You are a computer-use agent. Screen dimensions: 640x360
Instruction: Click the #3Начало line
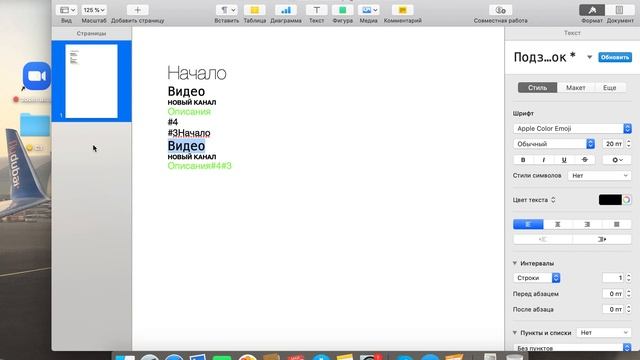[x=189, y=133]
